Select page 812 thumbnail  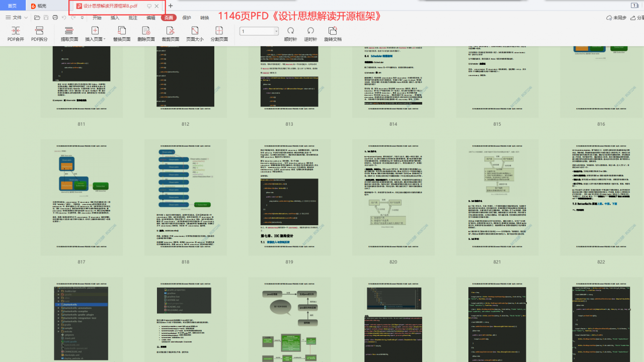pyautogui.click(x=186, y=82)
